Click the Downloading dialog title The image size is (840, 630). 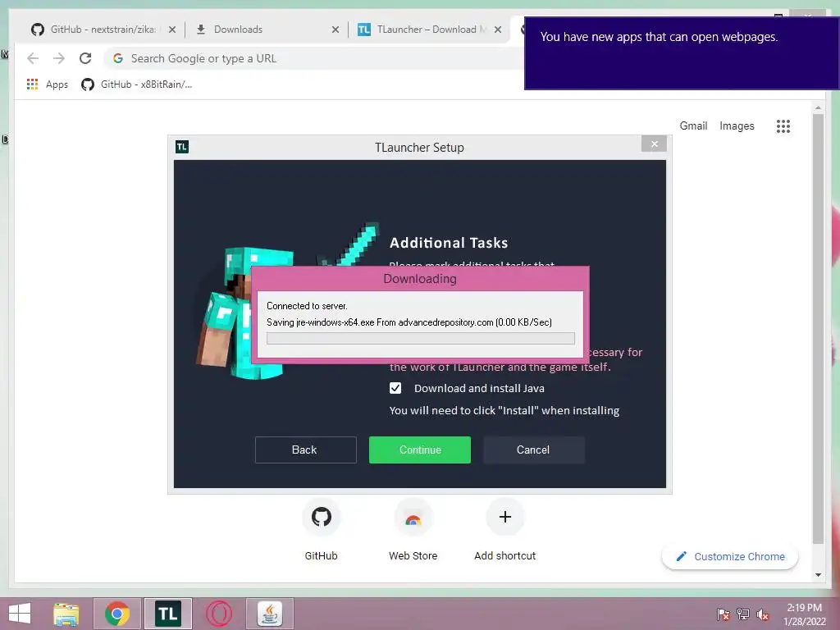click(x=420, y=279)
